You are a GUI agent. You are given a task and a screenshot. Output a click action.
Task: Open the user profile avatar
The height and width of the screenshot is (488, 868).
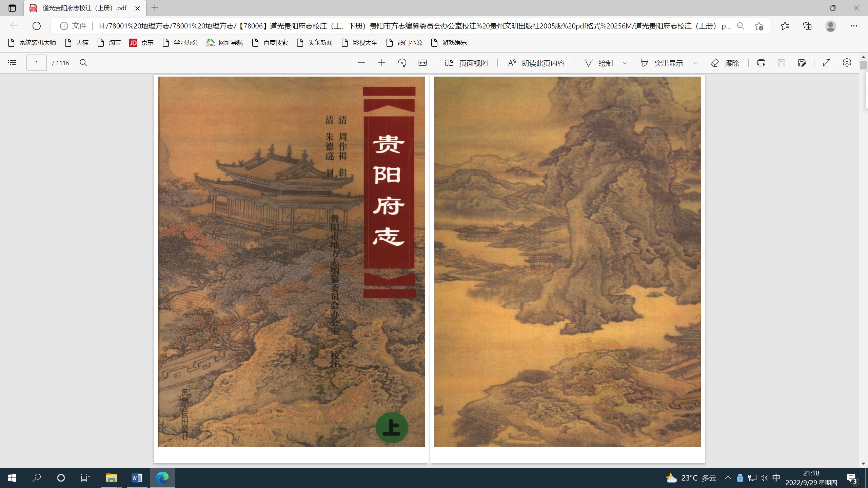[831, 26]
